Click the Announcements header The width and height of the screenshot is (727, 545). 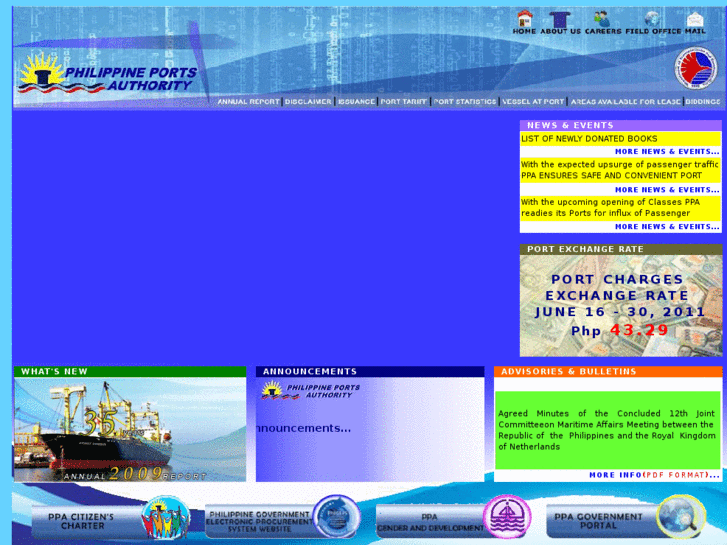(370, 372)
